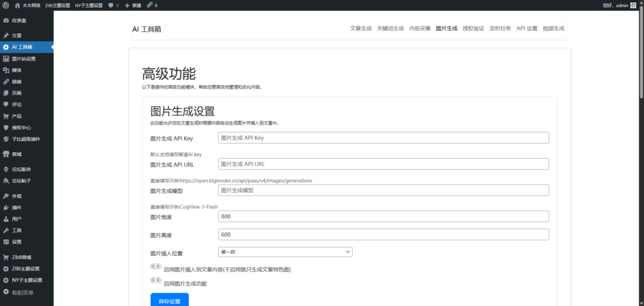
Task: Toggle 启用图片生成功能 switch
Action: [x=156, y=280]
